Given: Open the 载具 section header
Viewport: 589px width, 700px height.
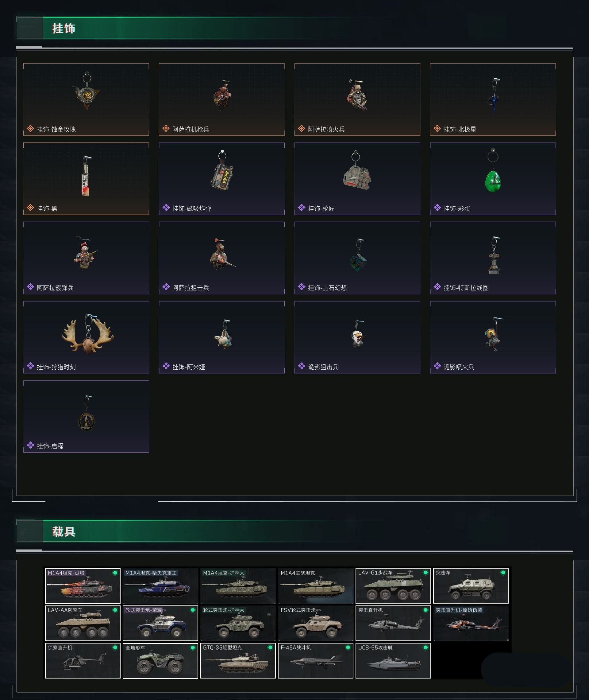Looking at the screenshot, I should tap(64, 531).
